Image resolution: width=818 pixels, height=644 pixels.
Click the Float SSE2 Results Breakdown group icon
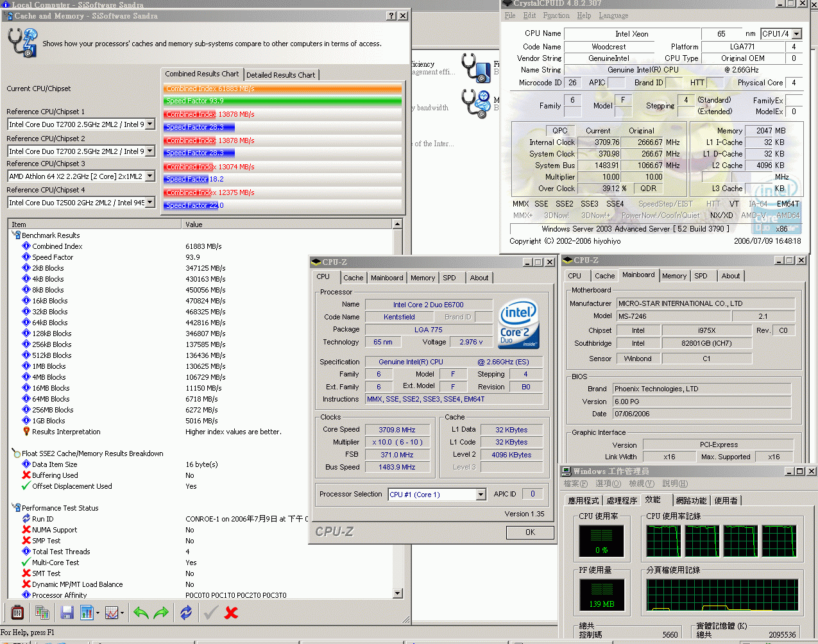point(16,453)
